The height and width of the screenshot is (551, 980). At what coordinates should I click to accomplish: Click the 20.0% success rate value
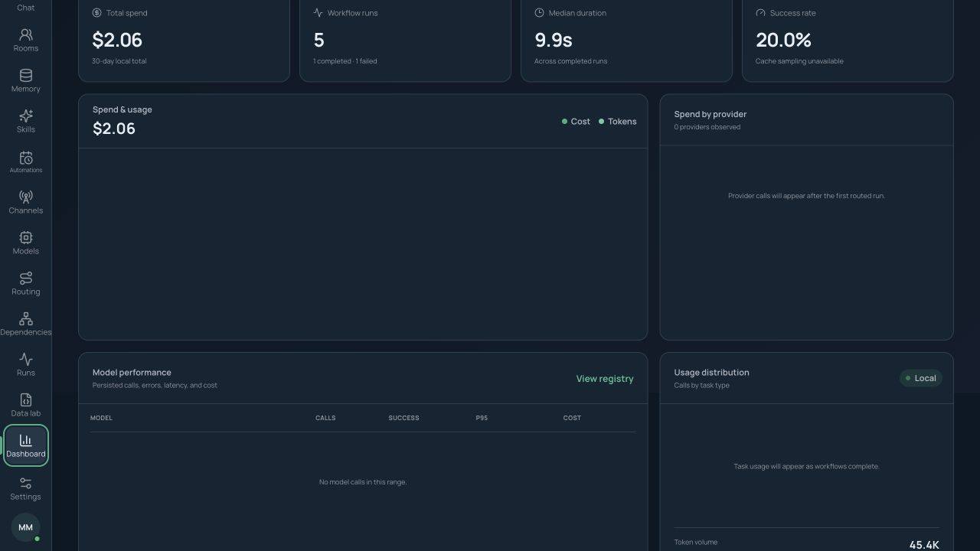783,40
